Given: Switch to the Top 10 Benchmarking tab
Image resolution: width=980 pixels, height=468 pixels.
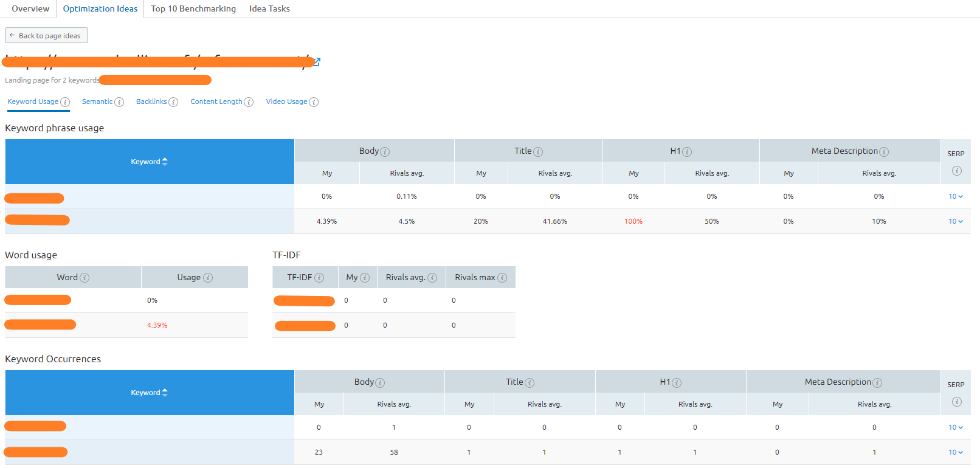Looking at the screenshot, I should point(193,9).
